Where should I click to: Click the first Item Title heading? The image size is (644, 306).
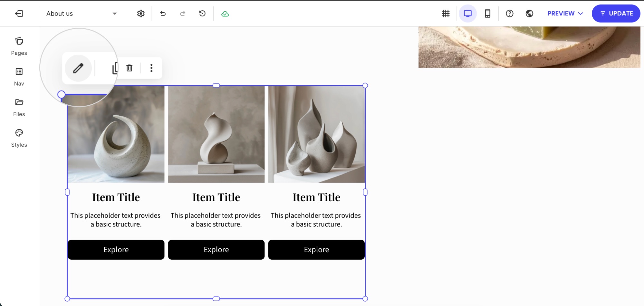coord(116,197)
